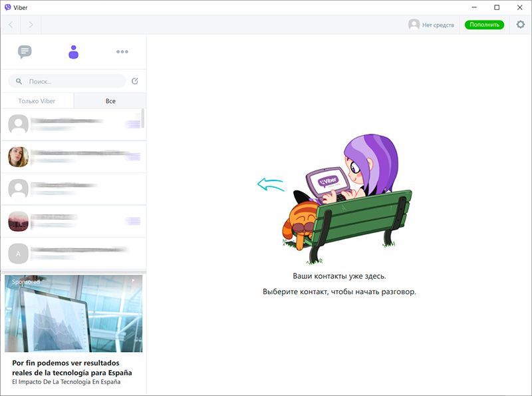Click the back navigation arrow
Image resolution: width=532 pixels, height=396 pixels.
tap(11, 25)
